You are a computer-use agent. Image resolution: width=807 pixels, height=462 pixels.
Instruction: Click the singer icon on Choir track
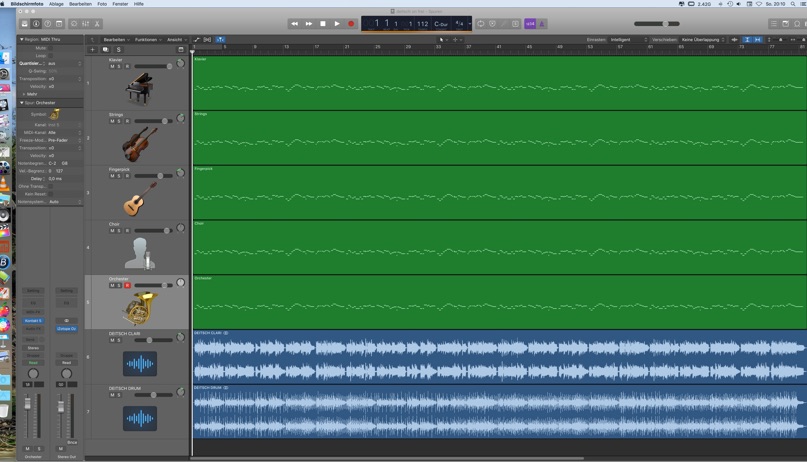click(x=139, y=253)
